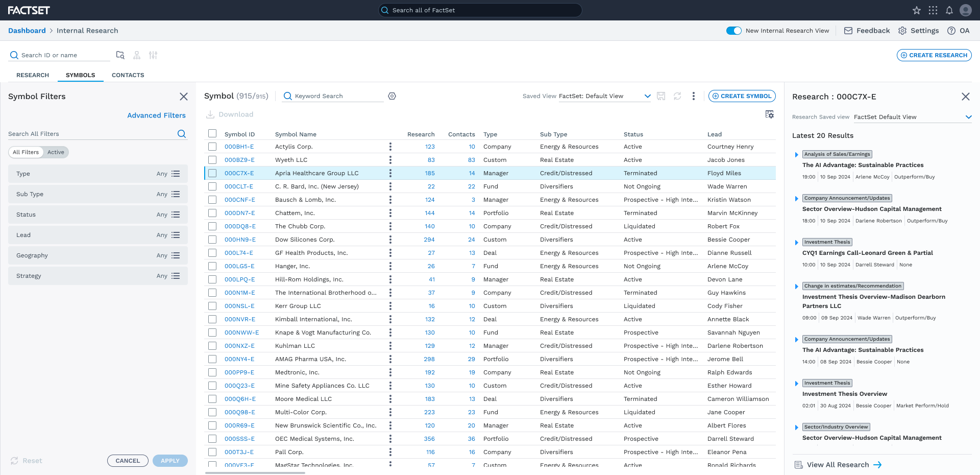Open the three-dot menu beside Saved View
This screenshot has width=980, height=475.
coord(693,96)
